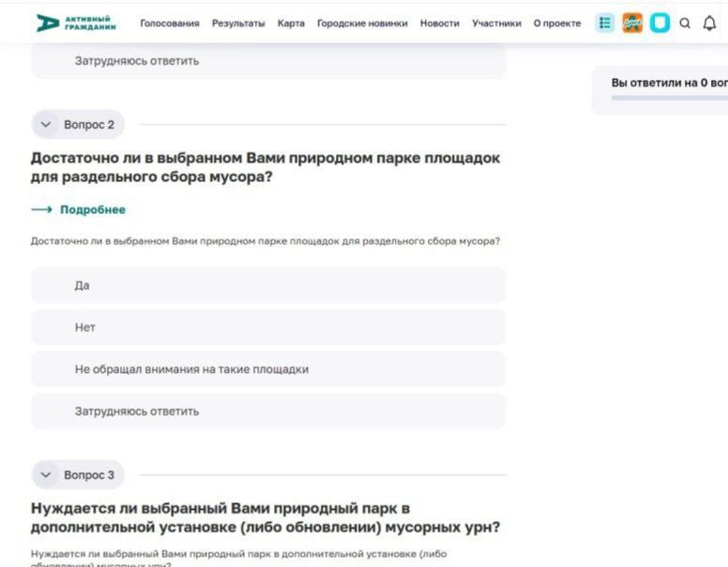Collapse Вопрос 3 with its chevron
The height and width of the screenshot is (567, 728).
pyautogui.click(x=45, y=475)
